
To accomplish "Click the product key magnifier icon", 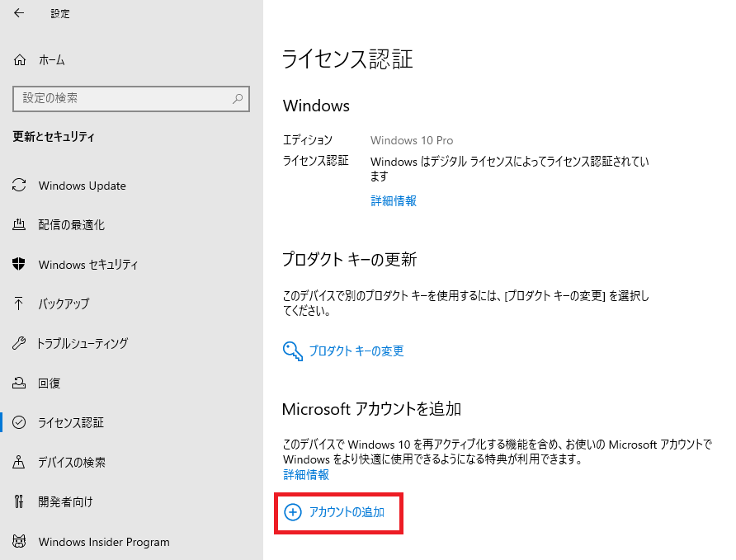I will coord(292,351).
